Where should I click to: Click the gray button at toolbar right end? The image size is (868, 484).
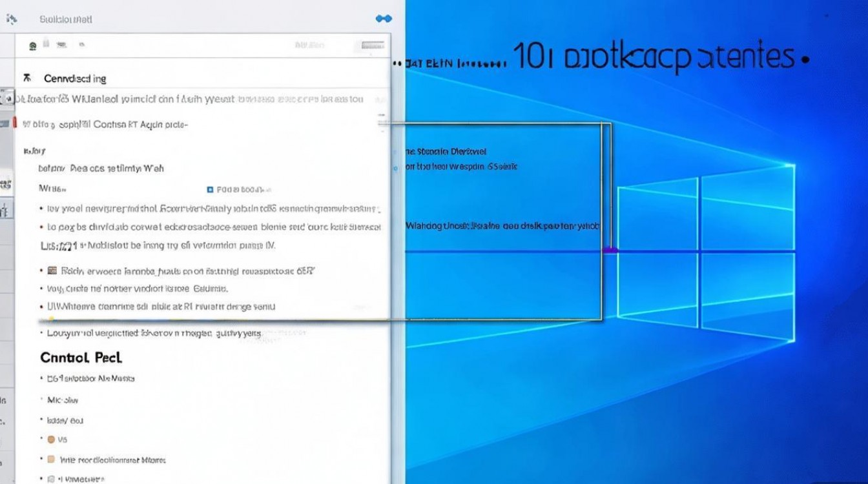(x=373, y=46)
